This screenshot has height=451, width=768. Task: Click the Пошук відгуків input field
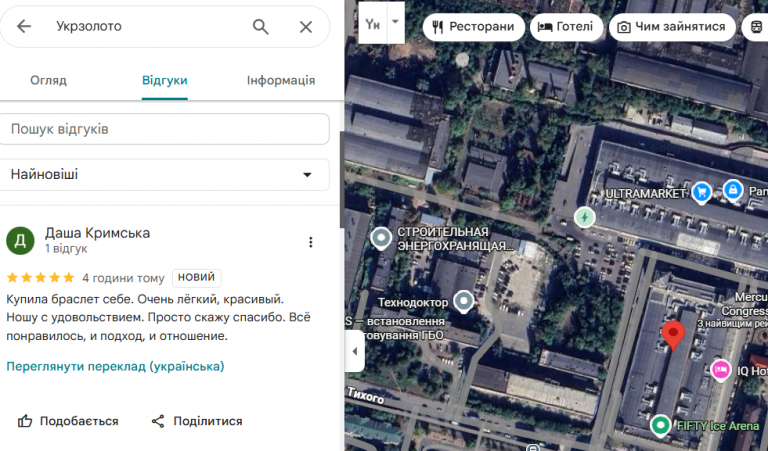[164, 129]
